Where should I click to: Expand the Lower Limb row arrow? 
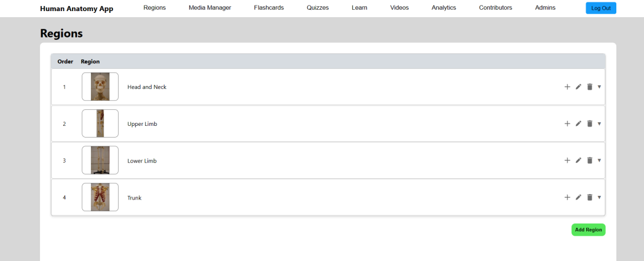pyautogui.click(x=599, y=160)
